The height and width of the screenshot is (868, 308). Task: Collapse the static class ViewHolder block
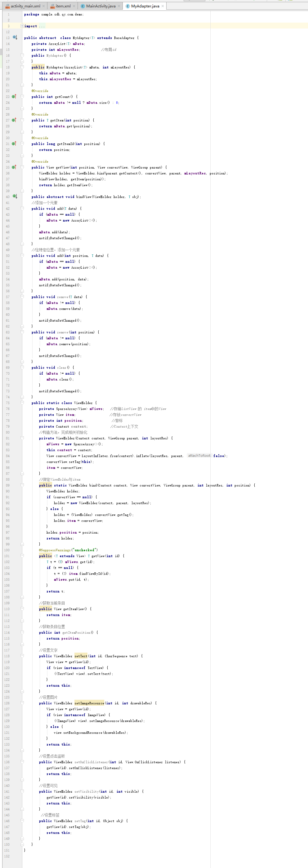22,403
